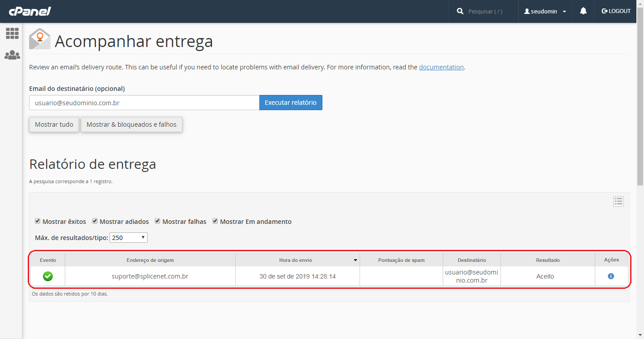Click the Os dados são retidos note
The image size is (644, 339).
[70, 294]
